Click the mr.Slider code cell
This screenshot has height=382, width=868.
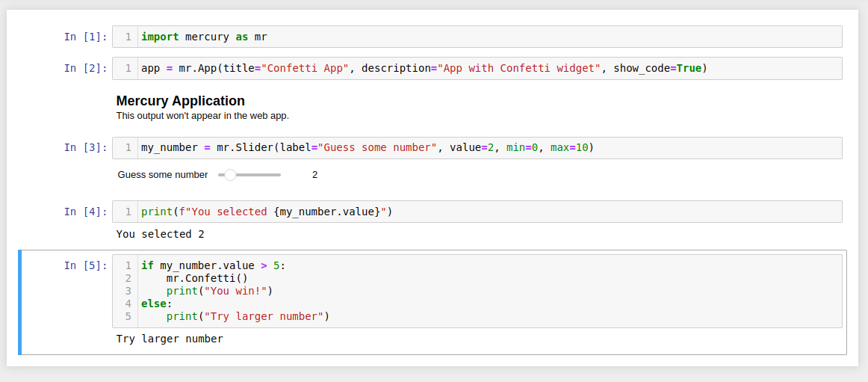point(477,148)
